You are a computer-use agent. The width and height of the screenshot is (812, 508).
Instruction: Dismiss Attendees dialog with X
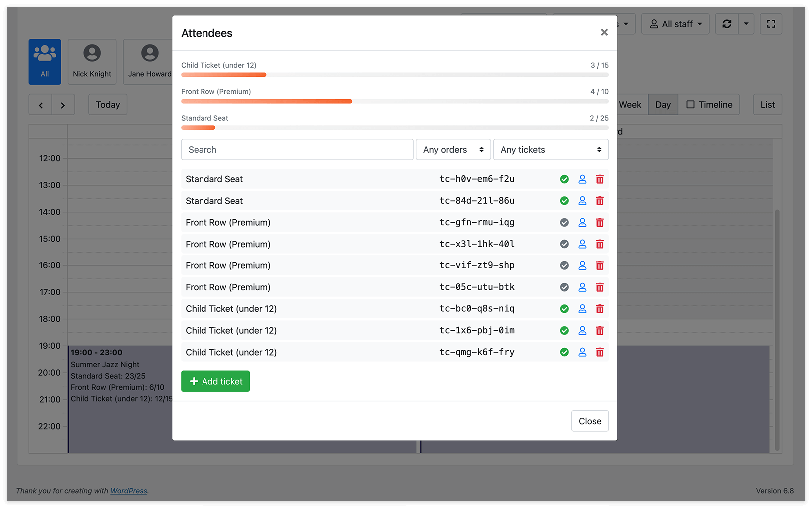point(604,32)
